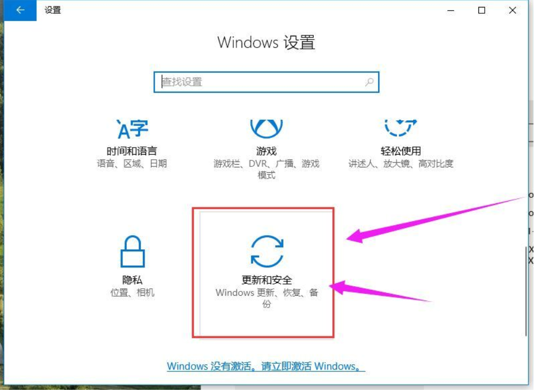534x392 pixels.
Task: Click the 语音、区域、日期 description text
Action: [132, 164]
